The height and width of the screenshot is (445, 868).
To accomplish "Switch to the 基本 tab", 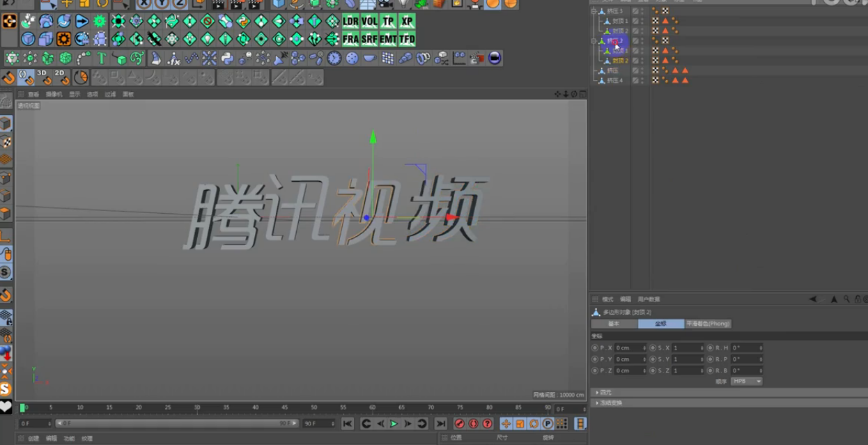I will pos(614,324).
